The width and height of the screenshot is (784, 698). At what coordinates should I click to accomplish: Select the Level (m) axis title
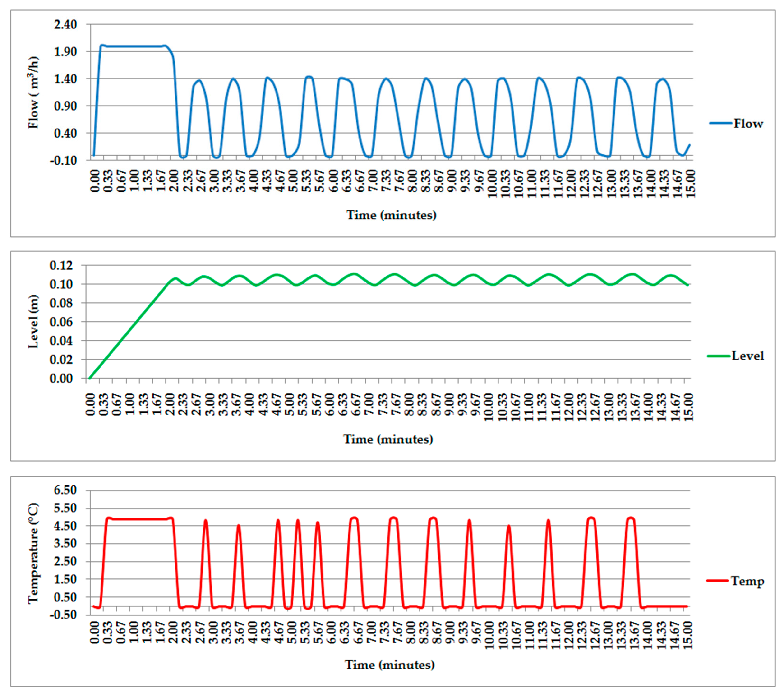point(34,321)
